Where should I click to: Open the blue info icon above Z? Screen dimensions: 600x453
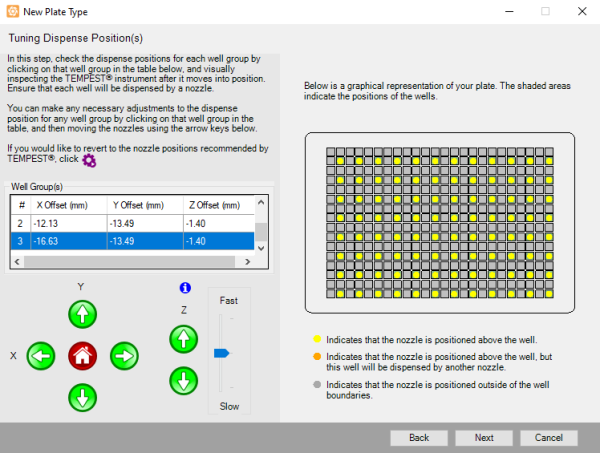pyautogui.click(x=185, y=288)
